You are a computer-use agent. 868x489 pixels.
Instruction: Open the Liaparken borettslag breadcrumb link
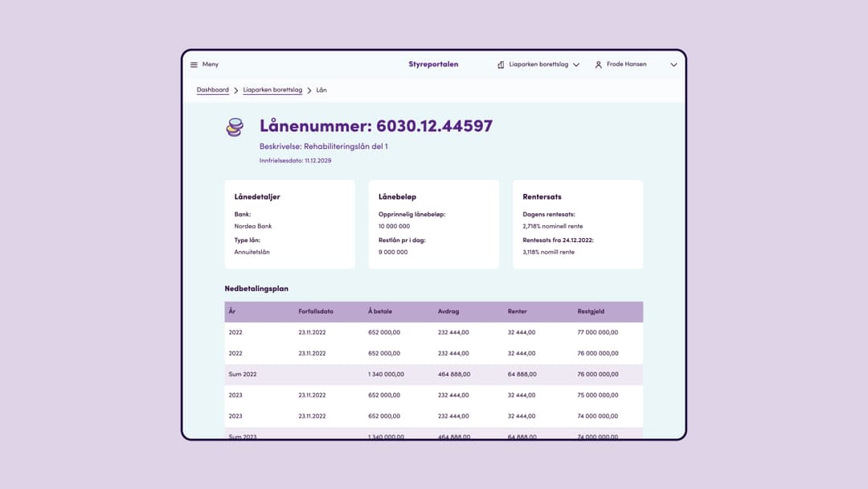click(x=272, y=90)
